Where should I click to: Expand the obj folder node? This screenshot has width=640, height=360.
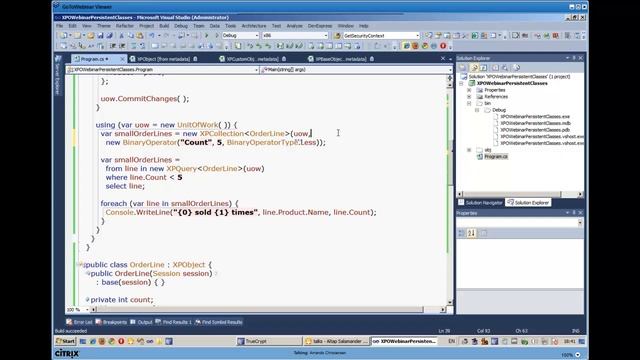pyautogui.click(x=469, y=150)
